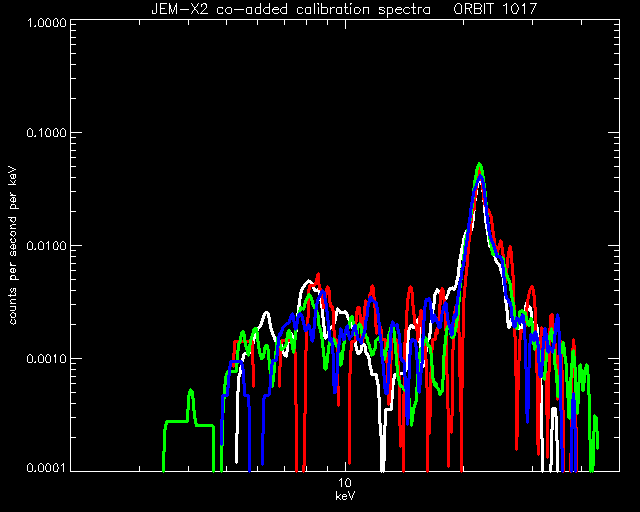Image resolution: width=640 pixels, height=512 pixels.
Task: Click the 0.0100 y-axis tick label
Action: tap(46, 246)
